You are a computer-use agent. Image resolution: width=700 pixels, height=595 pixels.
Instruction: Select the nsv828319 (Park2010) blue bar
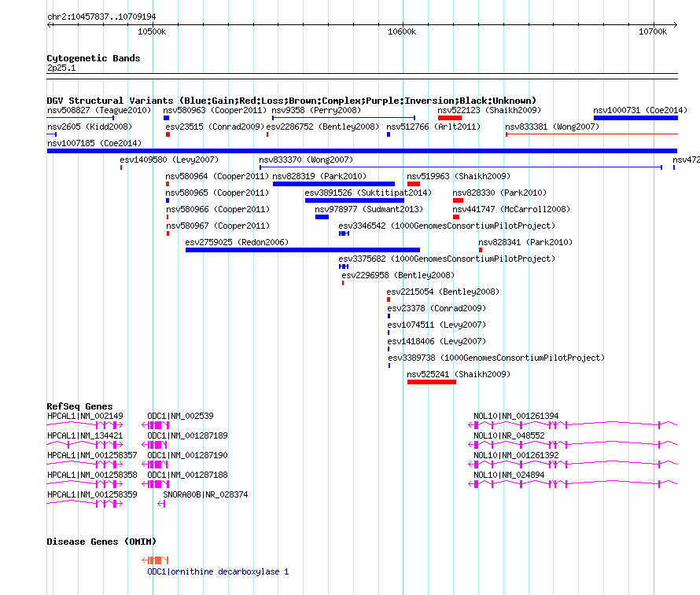click(x=333, y=184)
